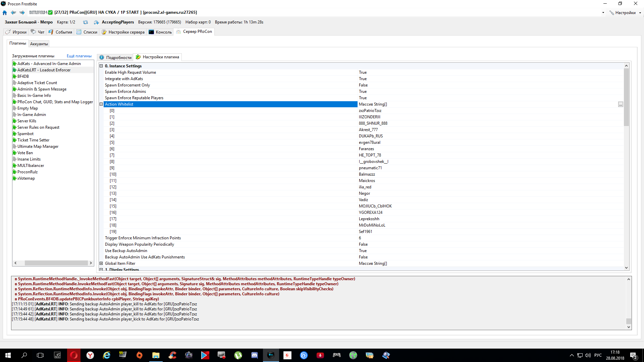
Task: Click the plugin icon beside ProconRulz
Action: 14,172
